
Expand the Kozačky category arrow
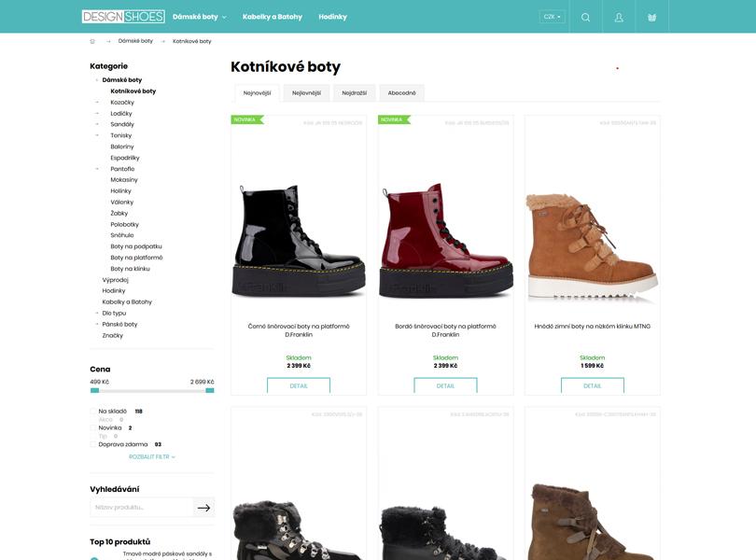[x=97, y=103]
